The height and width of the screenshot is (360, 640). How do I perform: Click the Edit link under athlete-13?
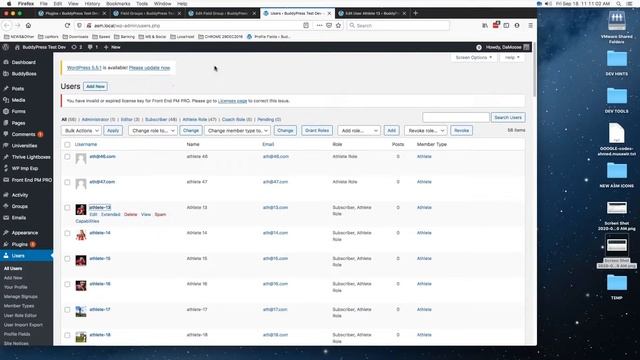(93, 214)
